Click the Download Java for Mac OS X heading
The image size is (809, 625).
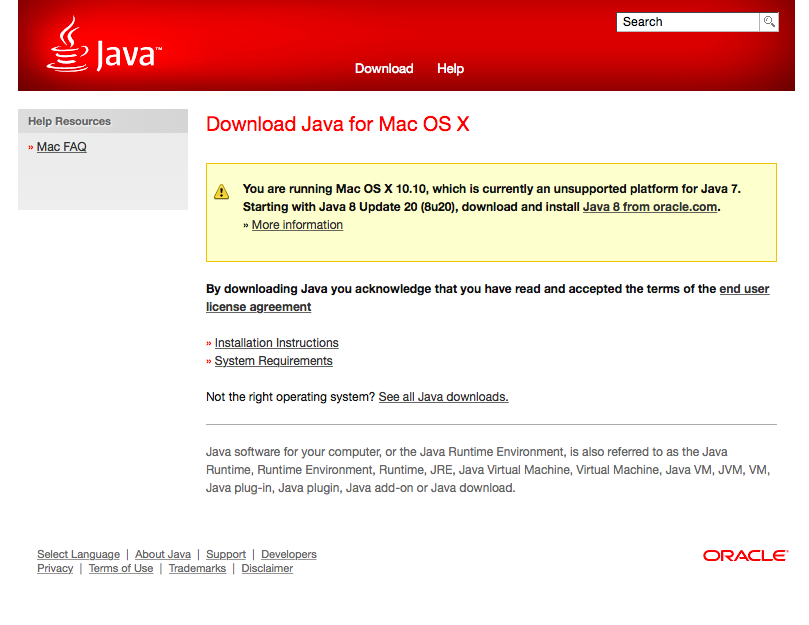click(x=337, y=124)
